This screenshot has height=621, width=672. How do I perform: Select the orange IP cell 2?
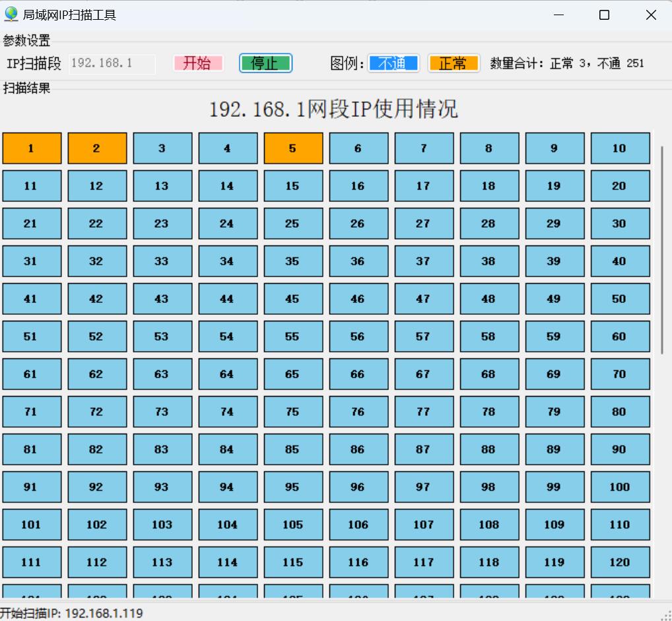point(97,148)
